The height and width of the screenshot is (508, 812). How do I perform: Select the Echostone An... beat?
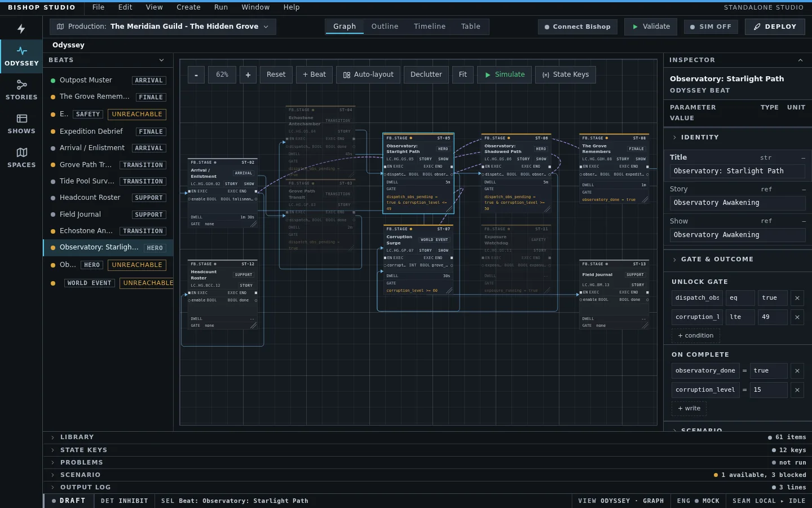[108, 231]
